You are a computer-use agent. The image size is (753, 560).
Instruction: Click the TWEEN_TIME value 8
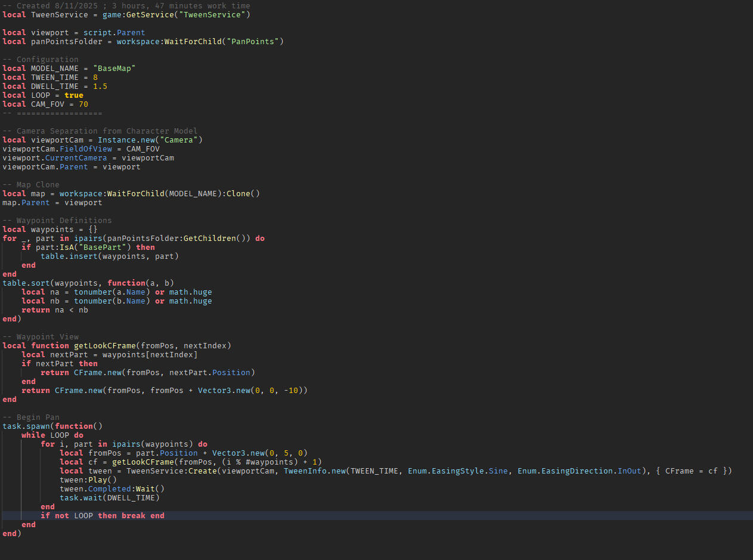tap(95, 77)
